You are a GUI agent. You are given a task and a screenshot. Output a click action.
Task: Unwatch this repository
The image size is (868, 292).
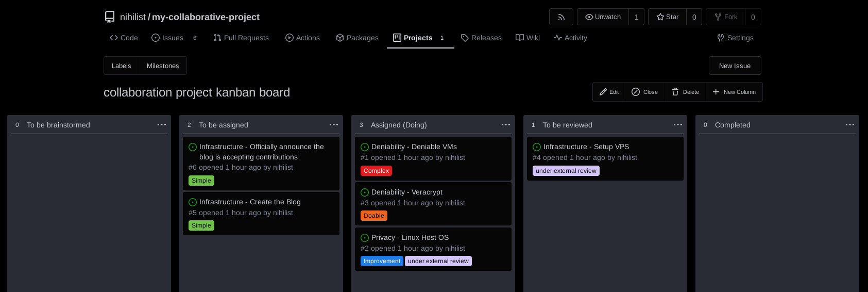(603, 17)
